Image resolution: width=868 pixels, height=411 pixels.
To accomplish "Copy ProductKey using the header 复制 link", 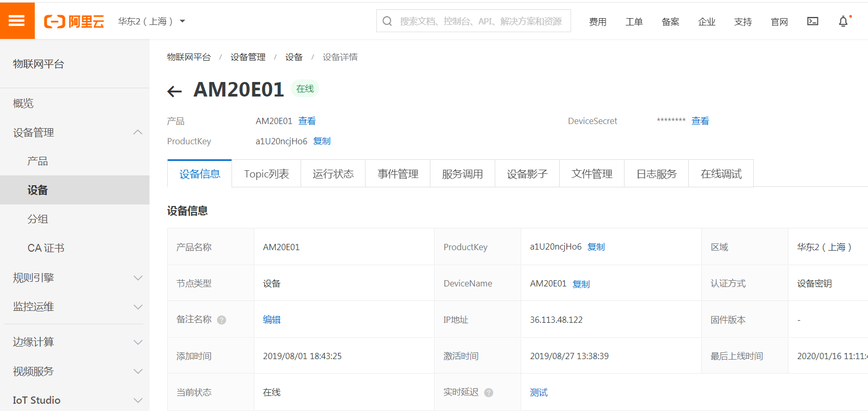I will pos(322,141).
